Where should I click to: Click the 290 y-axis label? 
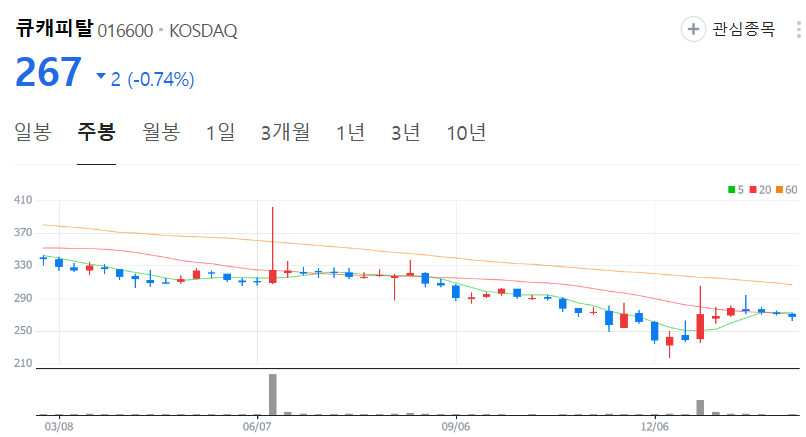23,298
